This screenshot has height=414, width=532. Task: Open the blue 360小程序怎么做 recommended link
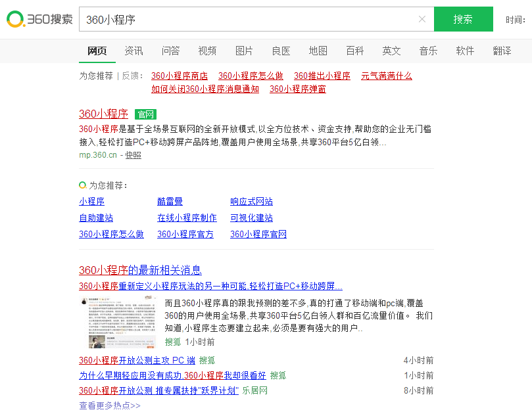112,234
